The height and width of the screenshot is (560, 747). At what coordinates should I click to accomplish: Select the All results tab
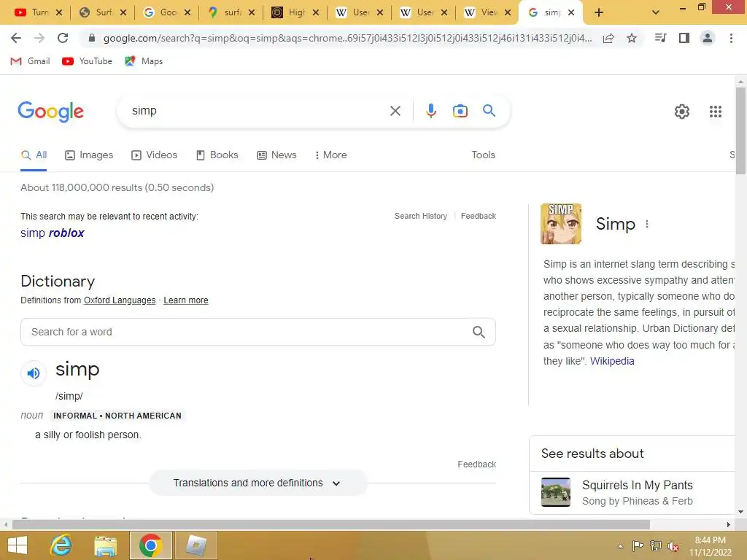pos(34,155)
